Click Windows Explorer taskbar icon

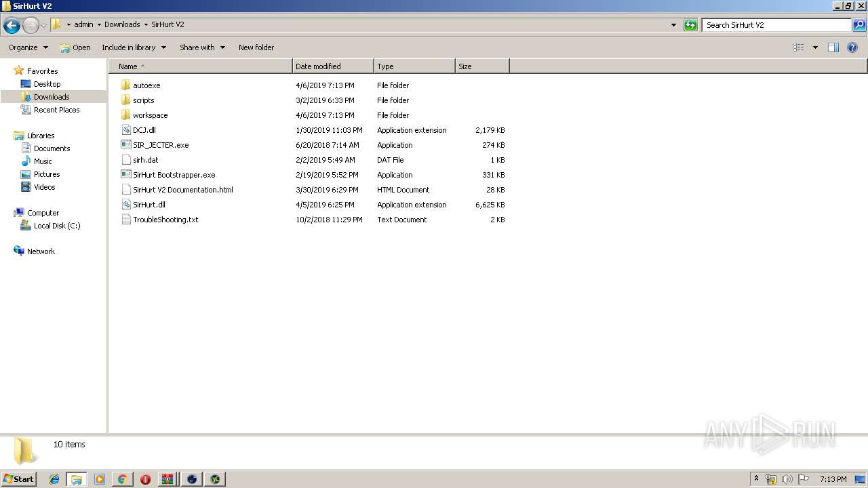[x=77, y=479]
